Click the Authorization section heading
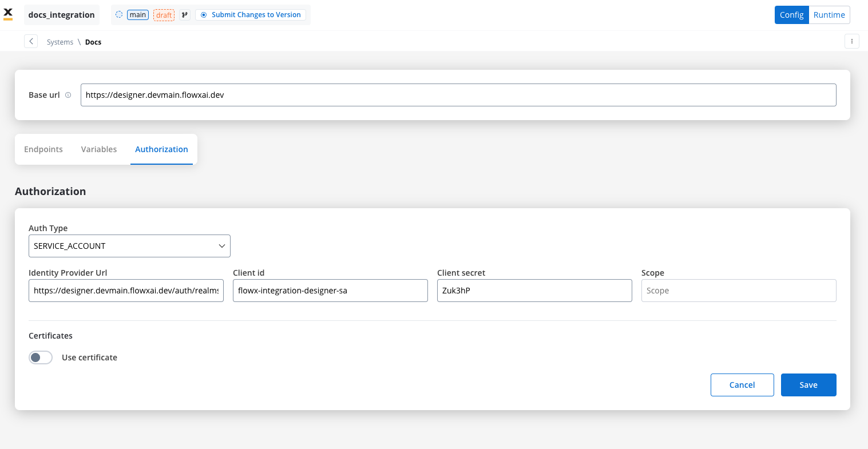 point(50,192)
